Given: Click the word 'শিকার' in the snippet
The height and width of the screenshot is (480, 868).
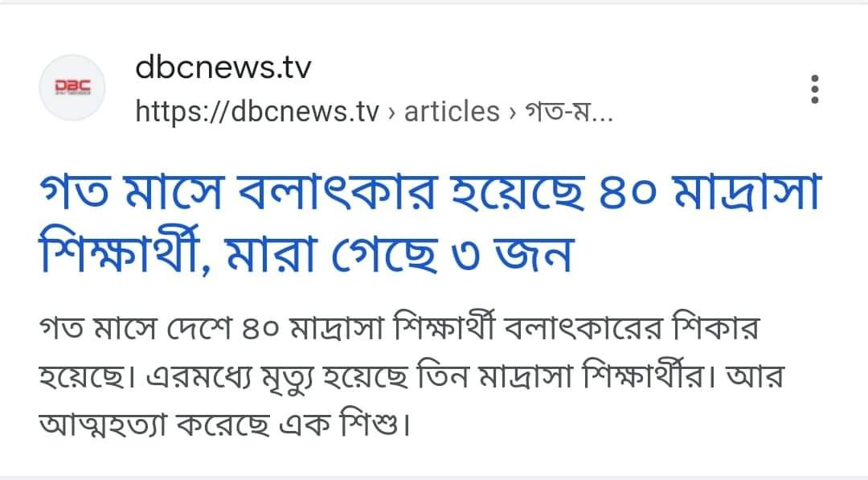Looking at the screenshot, I should (714, 328).
